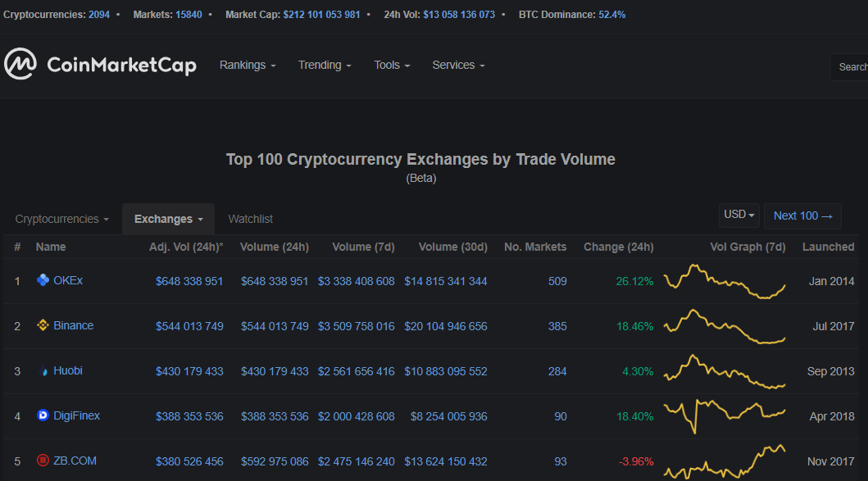Open DigiFinex 7-day volume graph
The width and height of the screenshot is (868, 481).
[x=724, y=416]
